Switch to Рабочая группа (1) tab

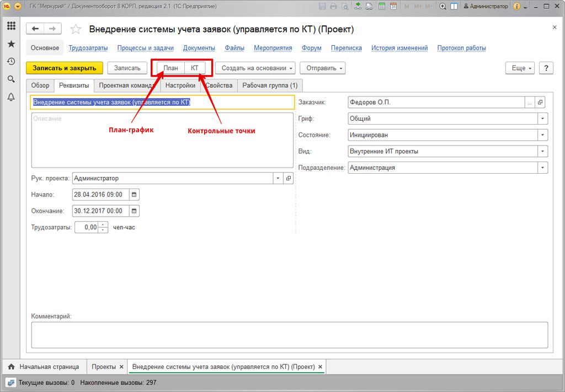click(x=270, y=85)
